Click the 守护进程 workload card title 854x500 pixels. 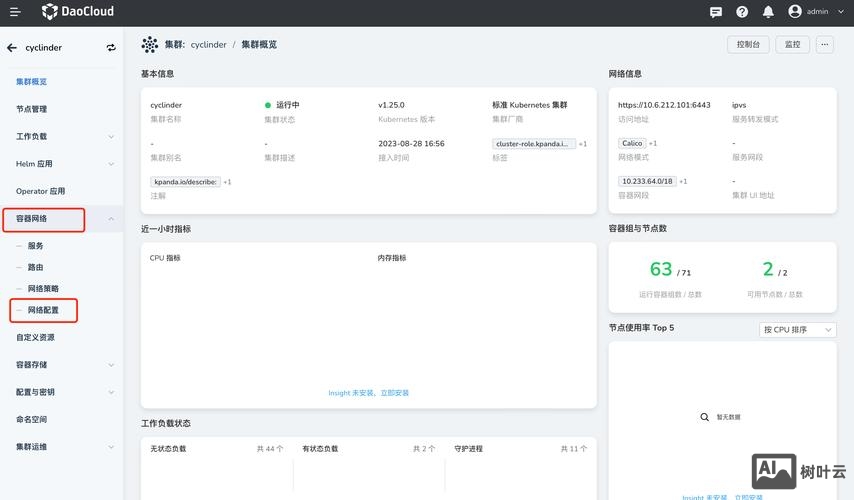click(x=468, y=449)
